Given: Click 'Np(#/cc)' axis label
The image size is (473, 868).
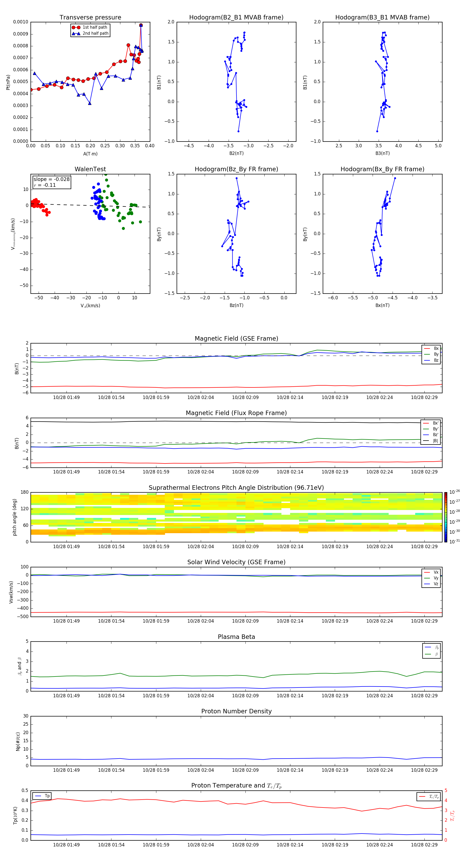Looking at the screenshot, I should tap(18, 741).
